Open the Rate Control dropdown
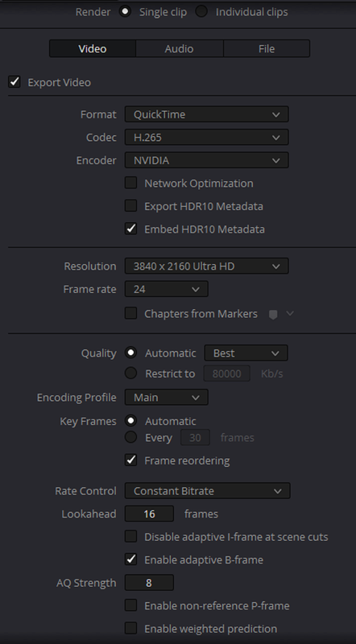Screen dimensions: 356x644 [208, 491]
